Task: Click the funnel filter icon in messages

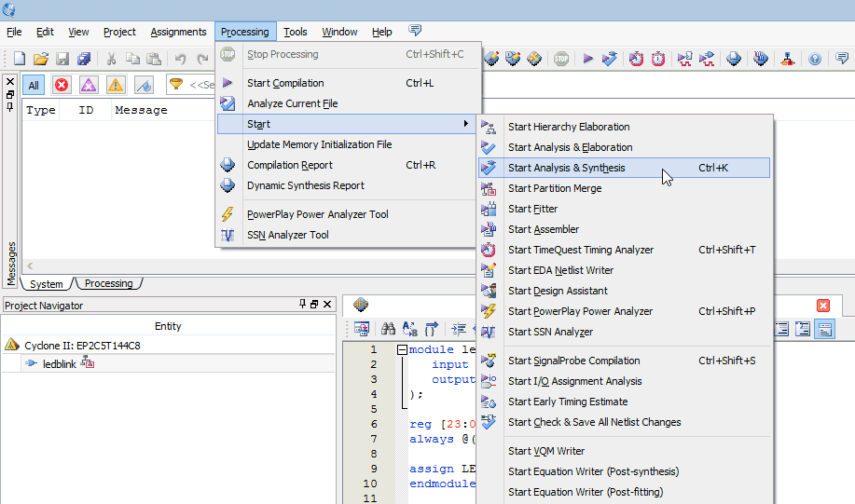Action: 176,84
